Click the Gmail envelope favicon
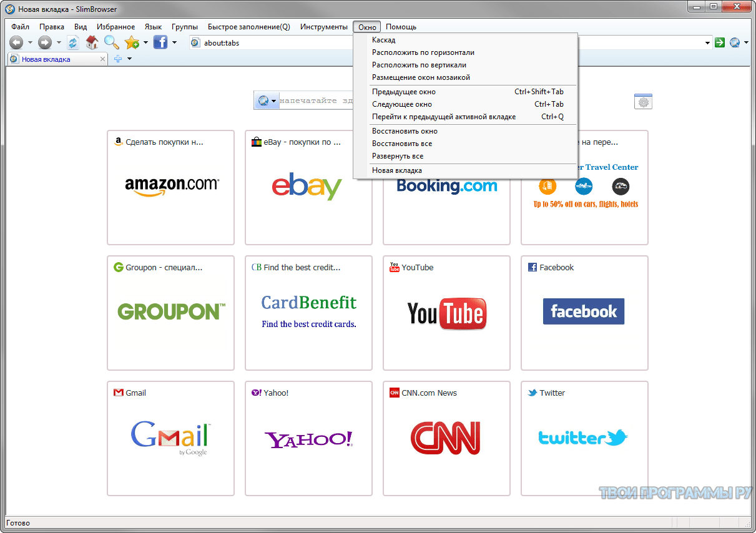Image resolution: width=756 pixels, height=533 pixels. [x=119, y=393]
